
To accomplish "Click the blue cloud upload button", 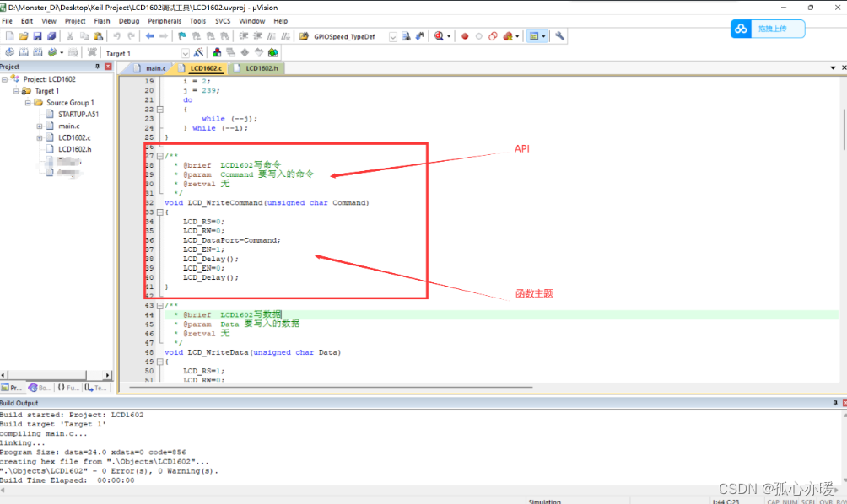I will [768, 29].
